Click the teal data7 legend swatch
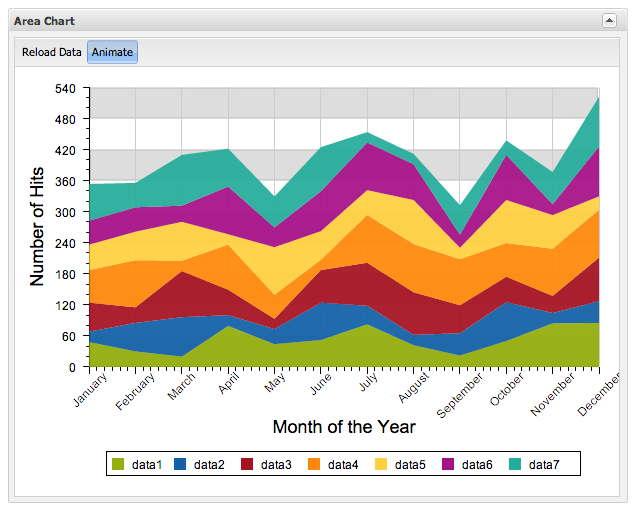Screen dimensions: 638x509 tap(516, 464)
